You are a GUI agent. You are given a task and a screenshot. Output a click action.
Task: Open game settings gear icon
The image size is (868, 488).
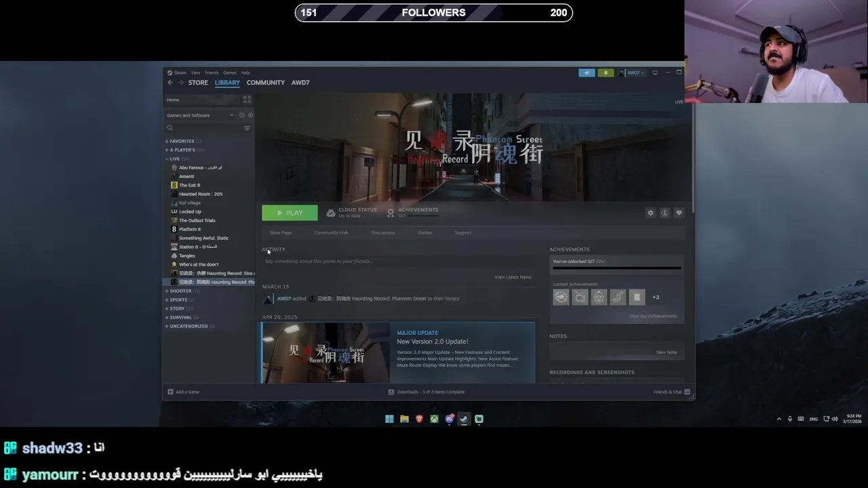(650, 213)
